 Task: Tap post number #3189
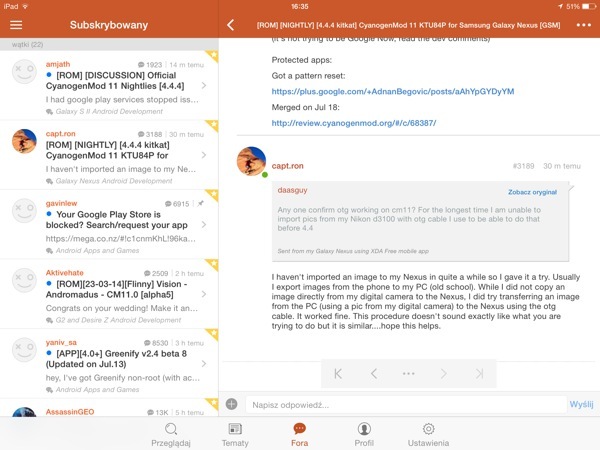click(x=523, y=166)
